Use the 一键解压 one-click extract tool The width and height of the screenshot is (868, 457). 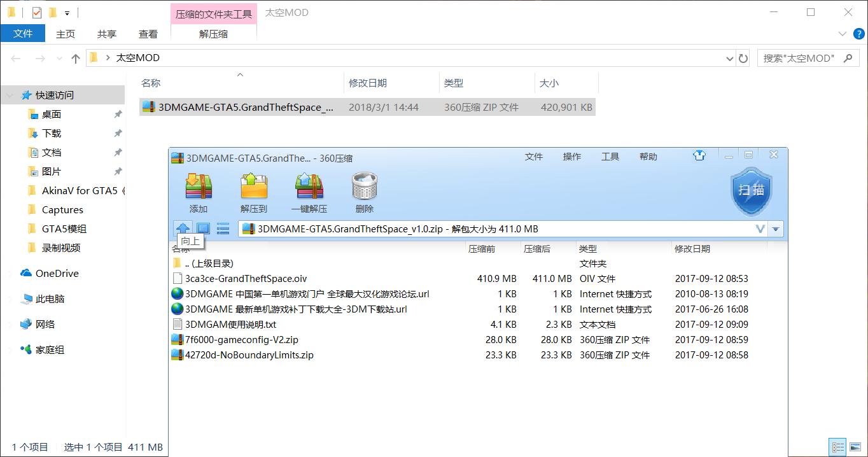tap(309, 190)
